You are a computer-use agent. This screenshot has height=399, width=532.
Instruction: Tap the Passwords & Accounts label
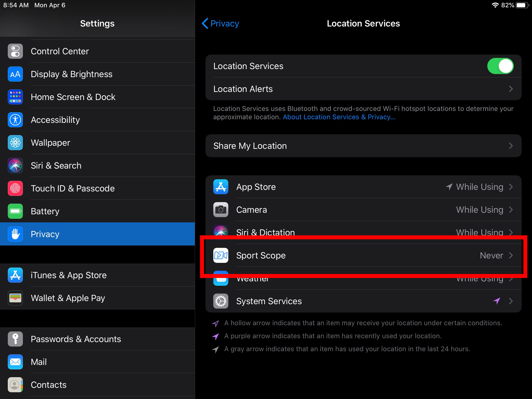76,339
